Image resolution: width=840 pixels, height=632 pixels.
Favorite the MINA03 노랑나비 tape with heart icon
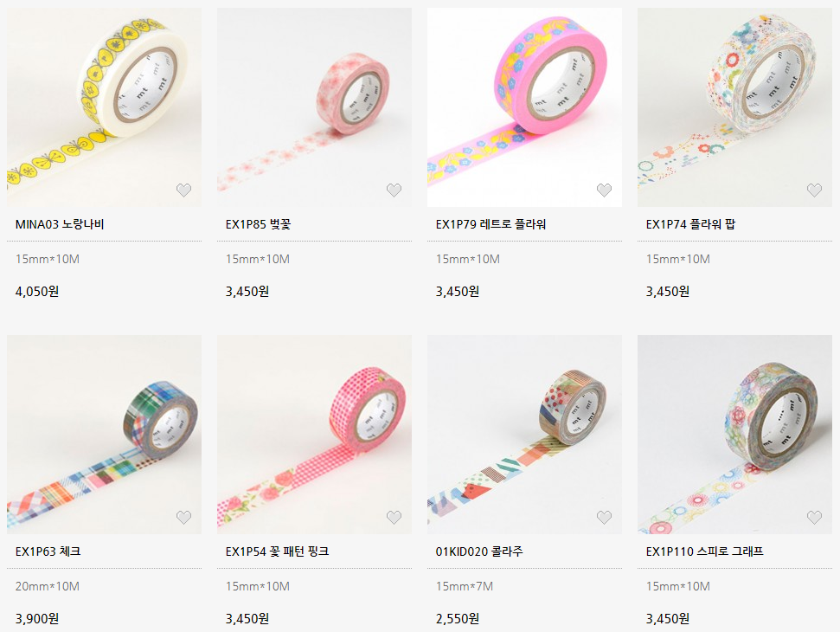point(183,190)
